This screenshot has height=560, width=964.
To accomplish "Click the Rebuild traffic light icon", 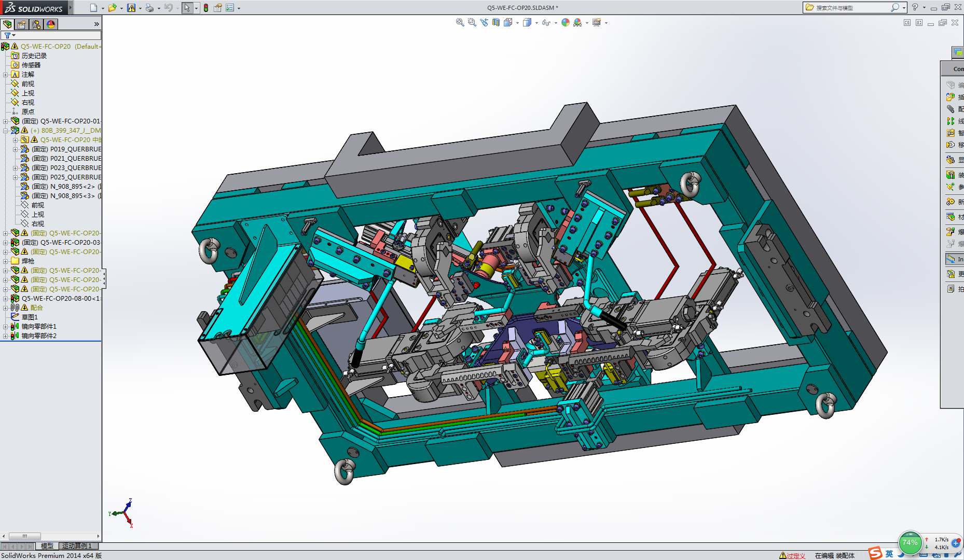I will click(x=206, y=8).
